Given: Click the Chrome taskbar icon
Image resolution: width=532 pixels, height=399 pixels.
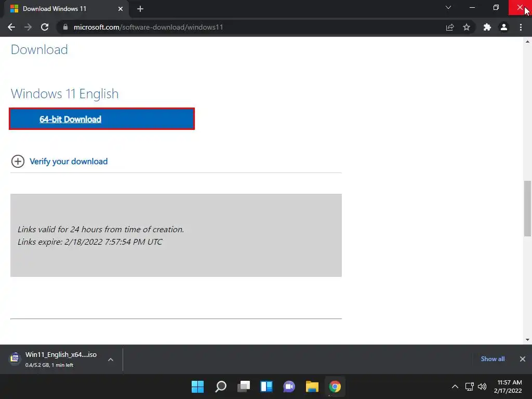Looking at the screenshot, I should (x=335, y=387).
